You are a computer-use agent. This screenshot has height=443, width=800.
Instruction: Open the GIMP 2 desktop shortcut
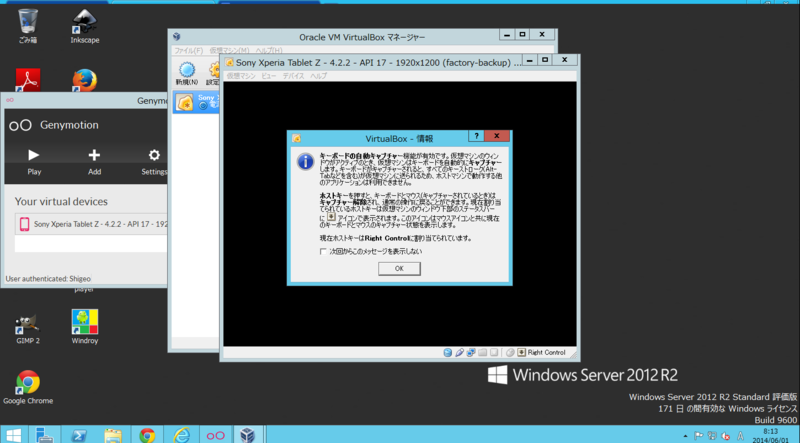pos(28,327)
